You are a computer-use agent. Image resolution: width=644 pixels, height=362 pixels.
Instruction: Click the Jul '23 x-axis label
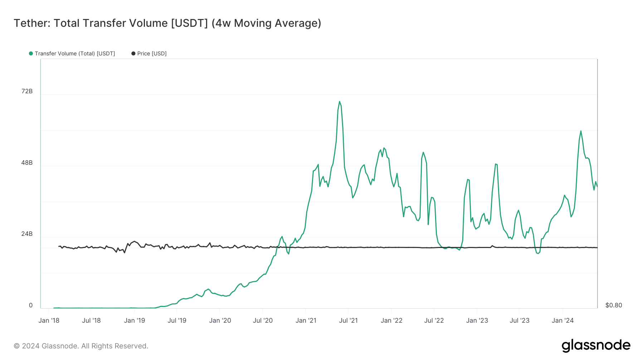click(519, 321)
